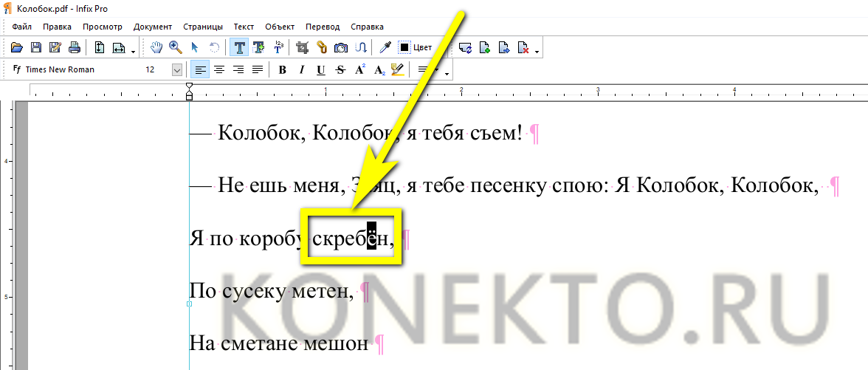Open the font size dropdown
868x370 pixels.
coord(177,70)
